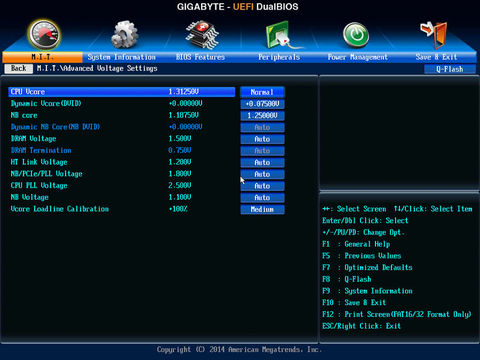Select the CPU Vcore row

pos(122,92)
